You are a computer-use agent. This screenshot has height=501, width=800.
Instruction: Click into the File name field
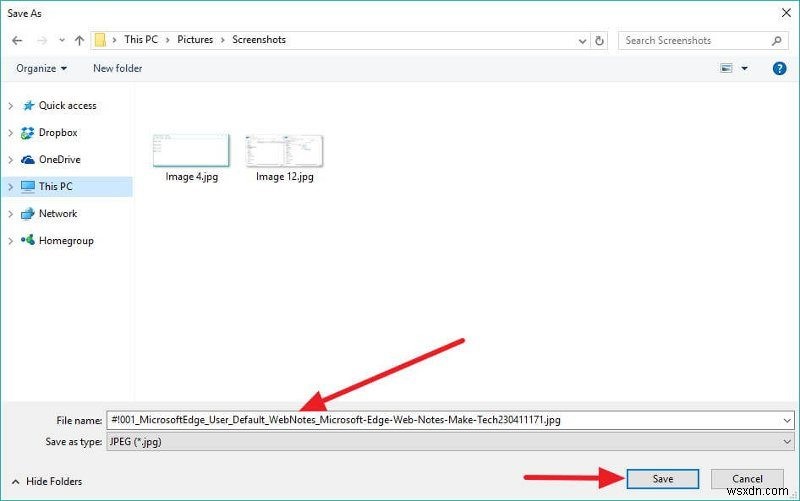coord(443,420)
